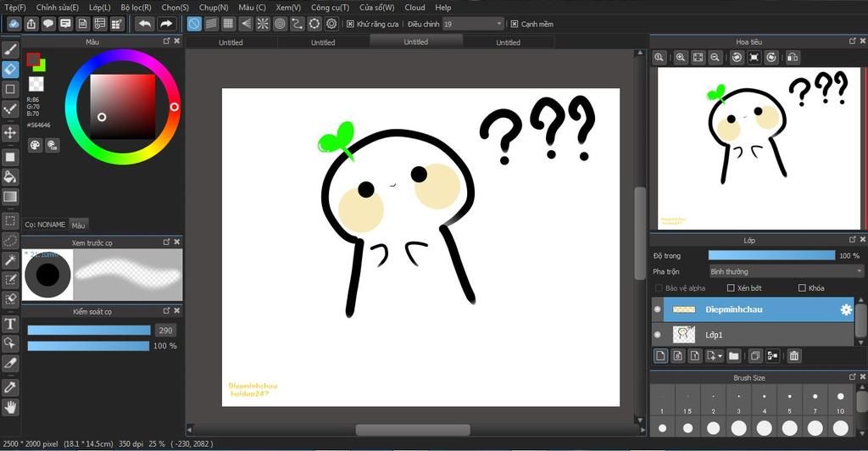Turn snap off with the blue icon
This screenshot has width=868, height=451.
click(194, 24)
